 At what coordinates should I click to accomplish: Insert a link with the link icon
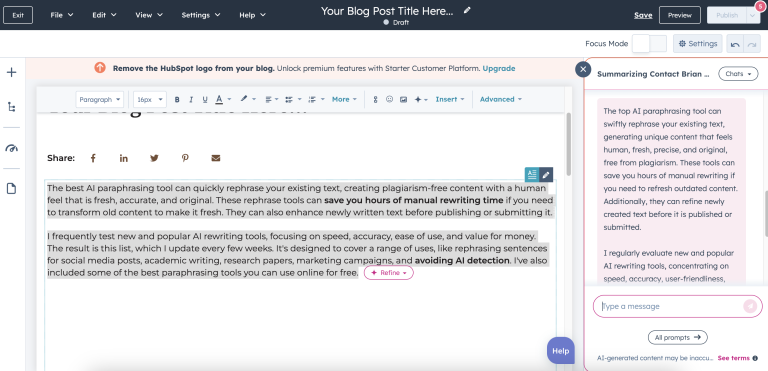(x=375, y=99)
